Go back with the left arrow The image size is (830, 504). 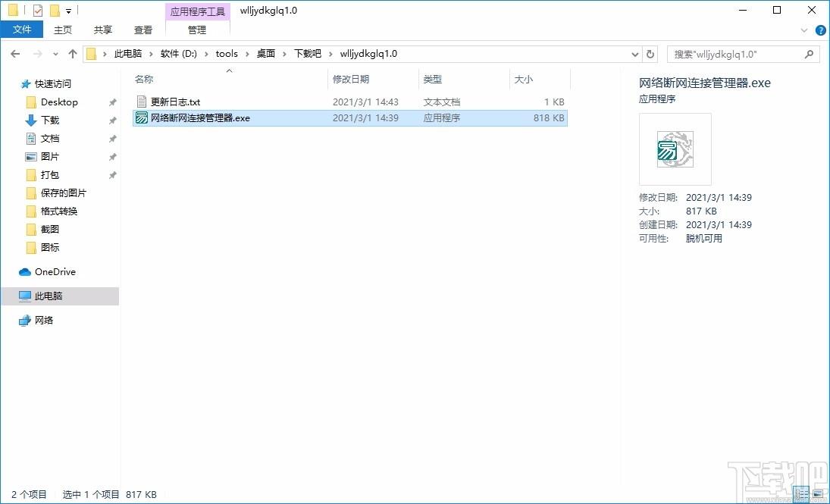[15, 54]
